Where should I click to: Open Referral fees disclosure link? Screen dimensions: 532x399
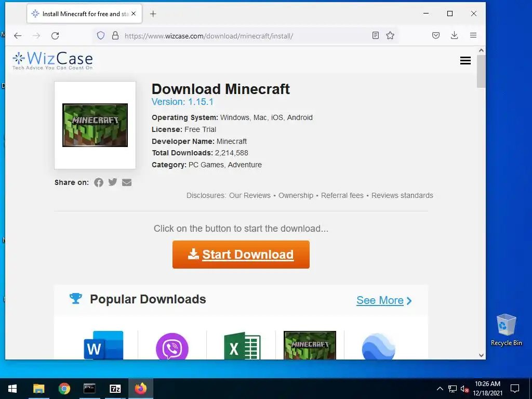[x=342, y=196]
